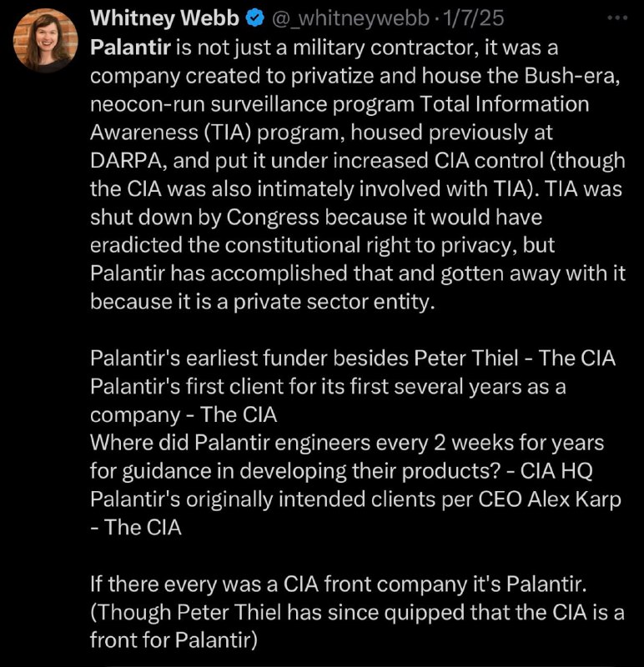Click the 'Palantir's earliest funder' line
The image size is (644, 667).
click(352, 359)
